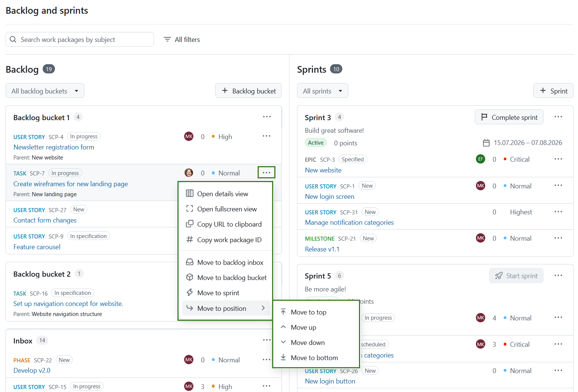Click Active status label in Sprint 3

click(316, 143)
